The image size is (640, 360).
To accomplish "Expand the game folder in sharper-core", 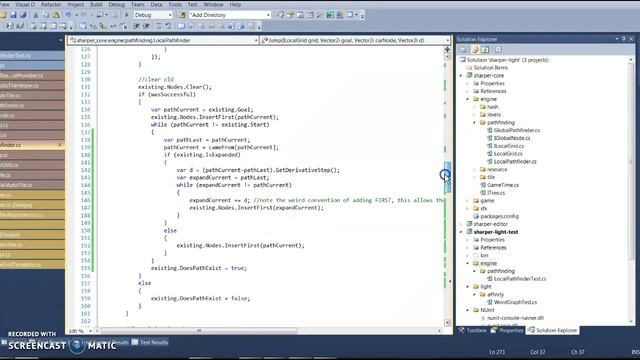I will tap(468, 201).
